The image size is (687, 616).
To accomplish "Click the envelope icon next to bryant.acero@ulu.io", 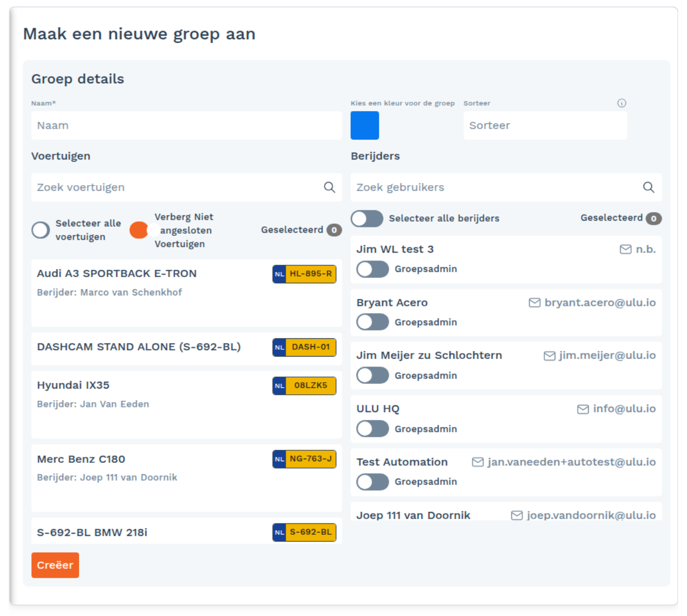I will point(534,303).
